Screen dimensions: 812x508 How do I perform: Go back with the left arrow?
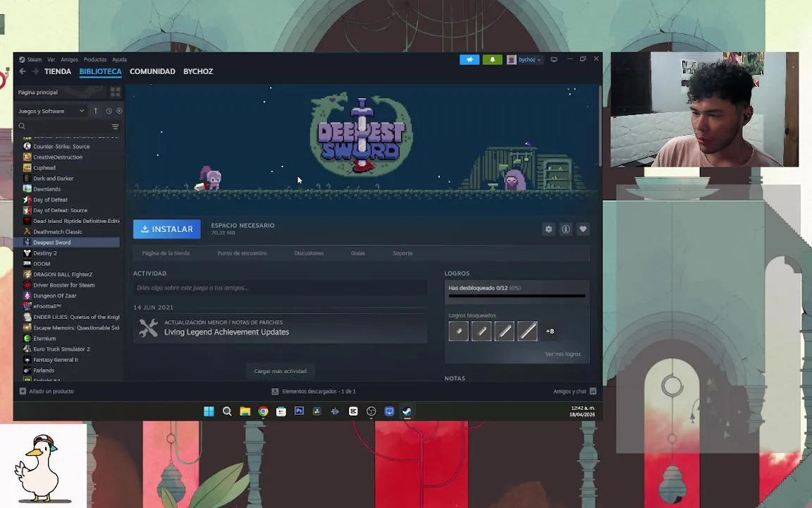[23, 71]
